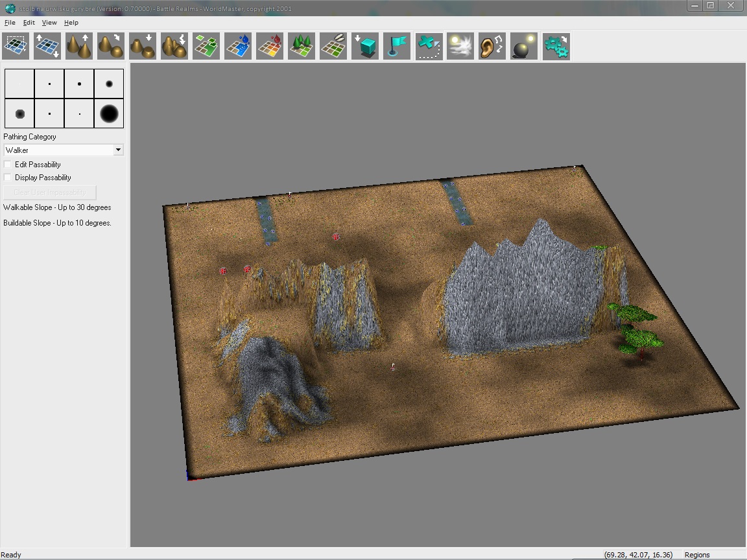Open the Edit menu
Viewport: 747px width, 560px height.
coord(29,23)
